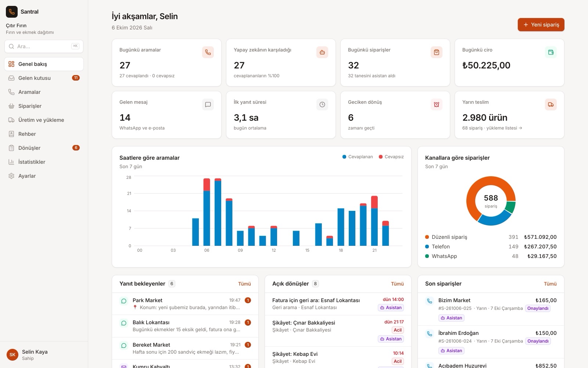Open Fatura için geri ara: Esnaf Lokantası

[x=338, y=304]
